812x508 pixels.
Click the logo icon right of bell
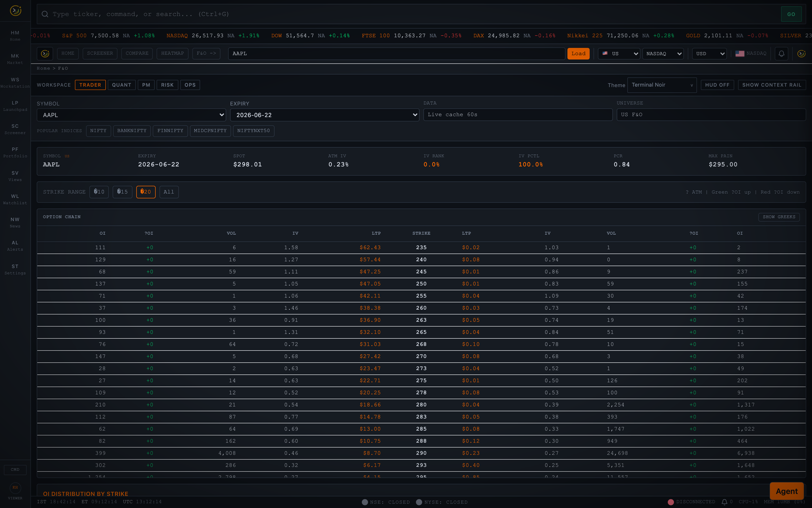click(x=801, y=53)
